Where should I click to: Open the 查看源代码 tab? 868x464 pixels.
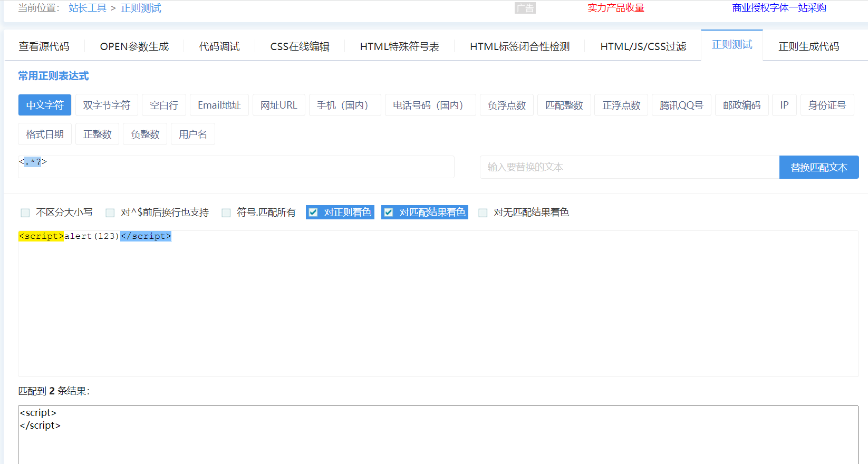44,46
